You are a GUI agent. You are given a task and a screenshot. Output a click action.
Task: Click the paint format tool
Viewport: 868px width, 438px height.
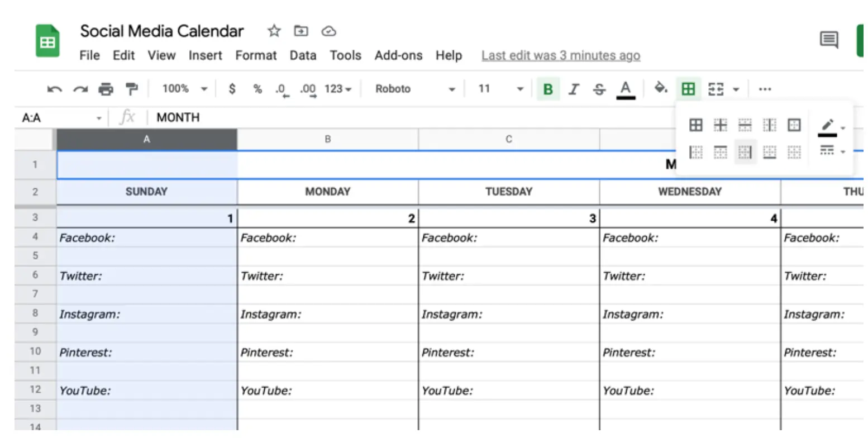(x=132, y=88)
